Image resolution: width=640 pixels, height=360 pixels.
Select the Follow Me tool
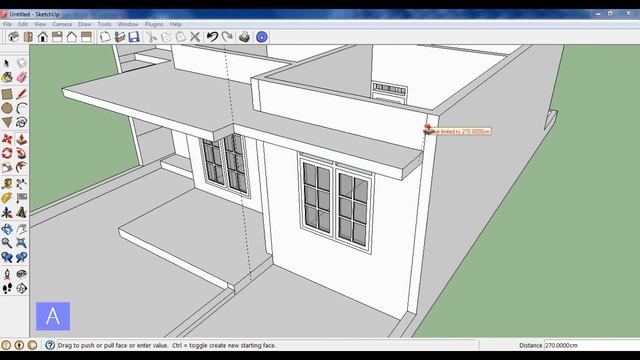click(21, 153)
